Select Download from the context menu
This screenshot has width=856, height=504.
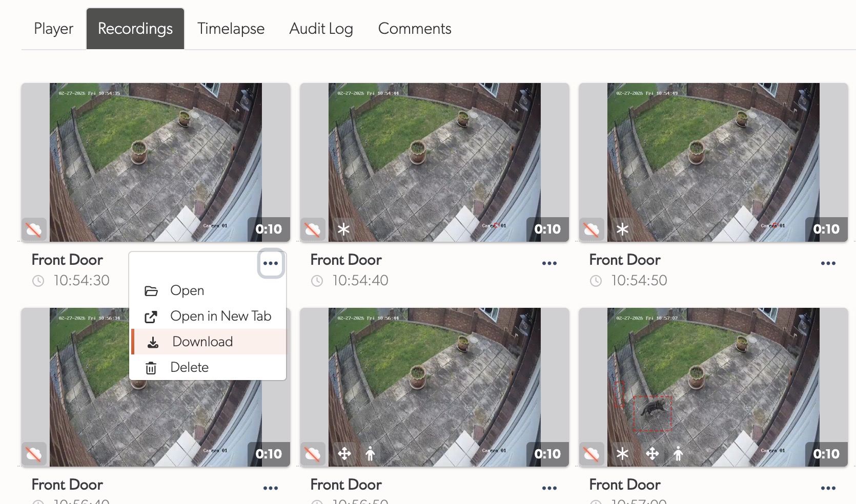click(x=202, y=342)
